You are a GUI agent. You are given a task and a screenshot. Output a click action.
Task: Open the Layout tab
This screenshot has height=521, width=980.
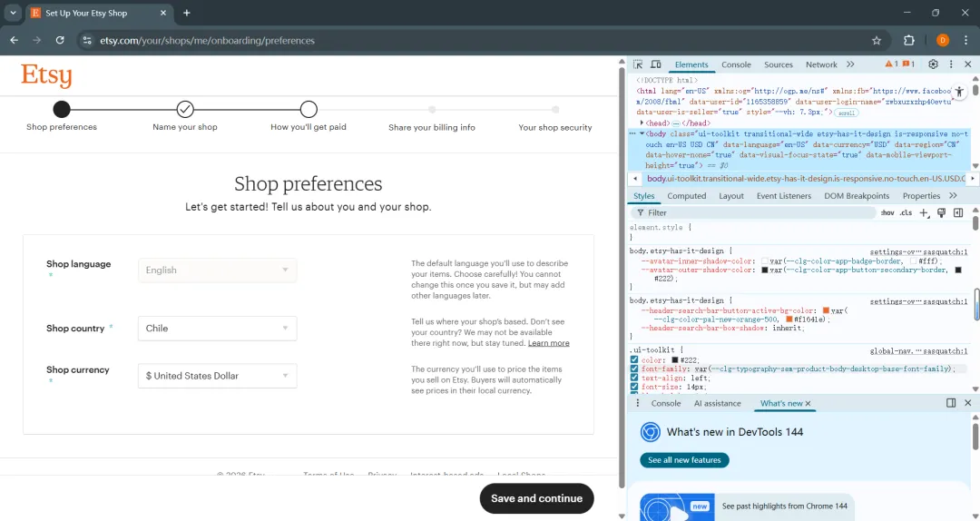[731, 196]
